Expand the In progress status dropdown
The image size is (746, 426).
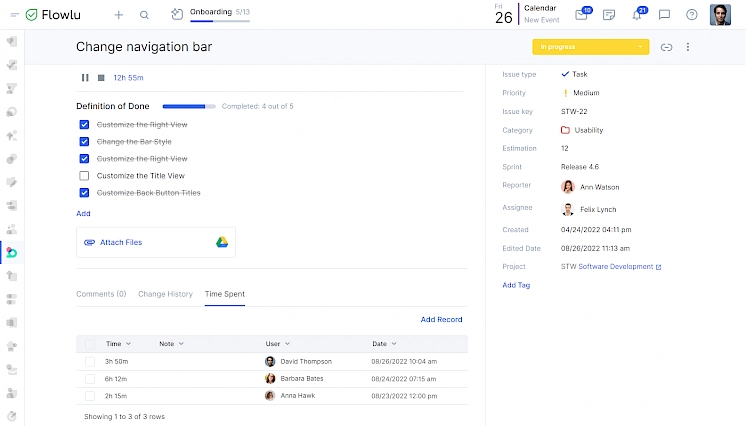pos(640,47)
